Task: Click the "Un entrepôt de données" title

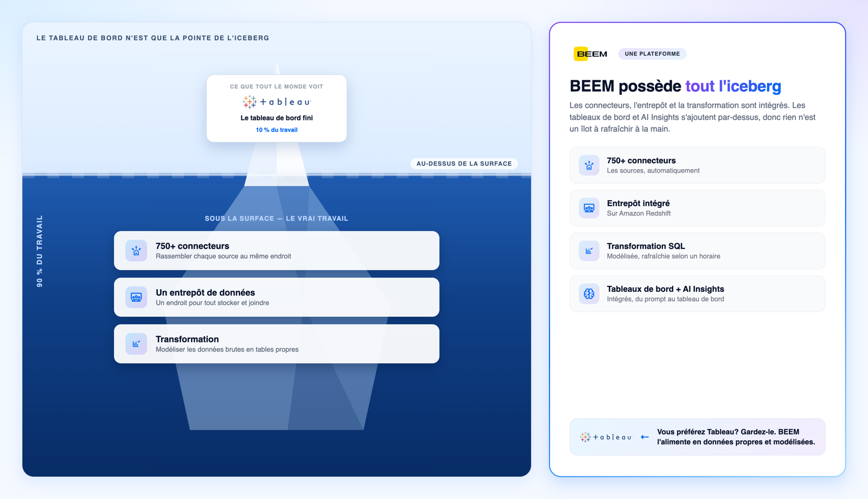Action: (x=205, y=292)
